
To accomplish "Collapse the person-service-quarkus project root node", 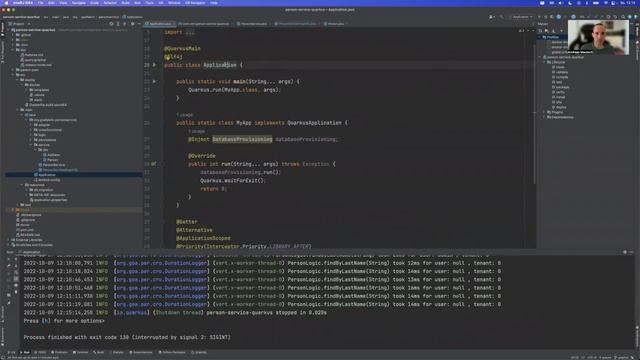I will click(9, 30).
